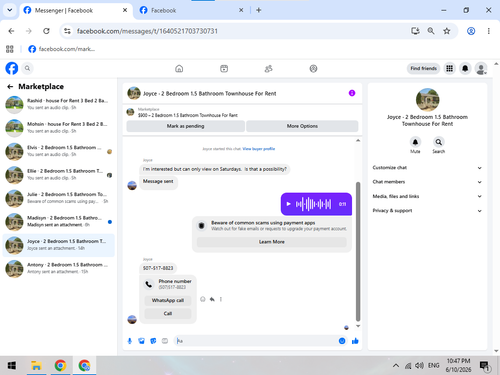Image resolution: width=500 pixels, height=375 pixels.
Task: Open View buyer profile link
Action: [x=259, y=149]
